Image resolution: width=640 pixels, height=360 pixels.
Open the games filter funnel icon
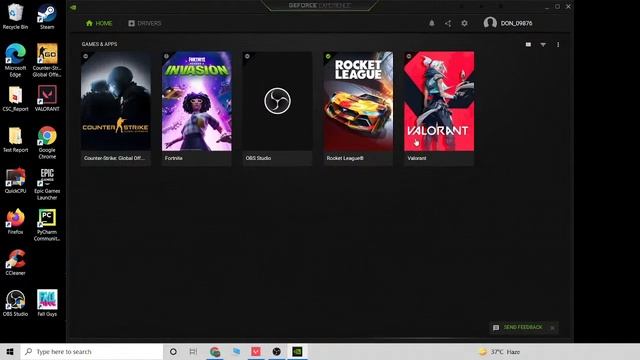click(x=543, y=44)
